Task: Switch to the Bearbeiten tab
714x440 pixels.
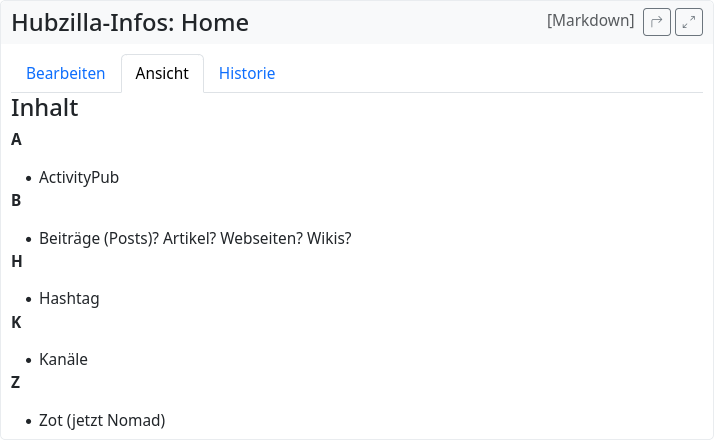Action: tap(66, 73)
